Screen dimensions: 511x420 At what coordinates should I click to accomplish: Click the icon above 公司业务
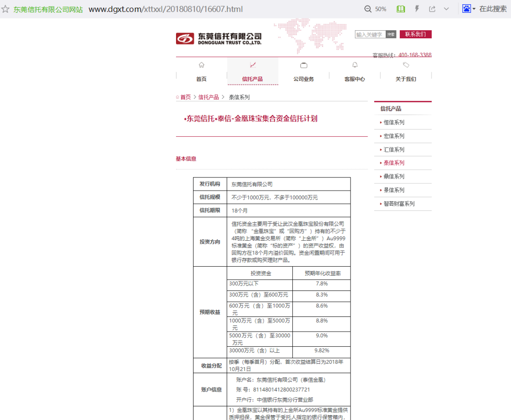click(x=304, y=65)
